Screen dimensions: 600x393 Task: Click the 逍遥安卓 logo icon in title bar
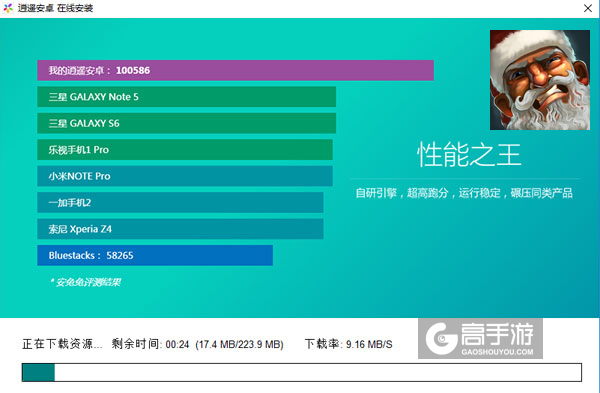[8, 8]
